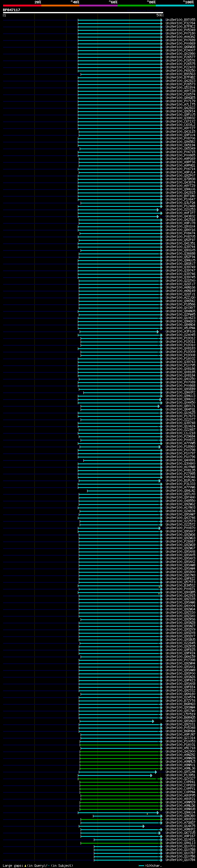
Task: Select hit label UniRef100_P10798
Action: tap(180, 450)
